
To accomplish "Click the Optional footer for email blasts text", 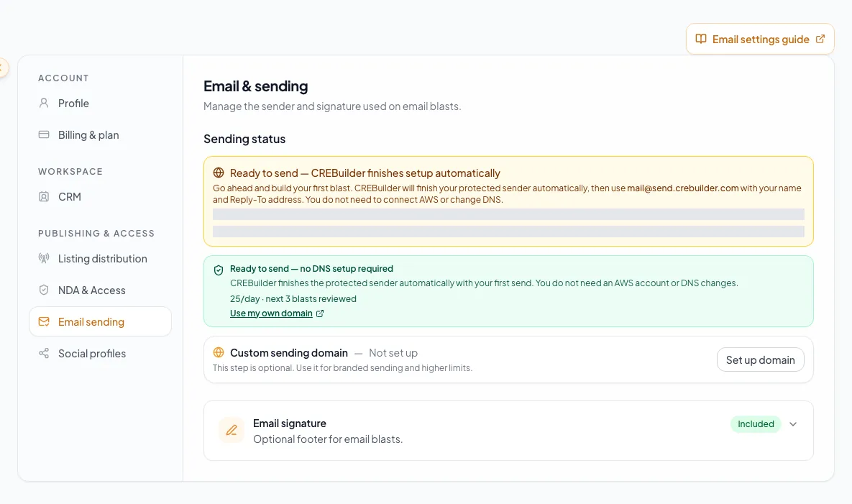I will 328,439.
